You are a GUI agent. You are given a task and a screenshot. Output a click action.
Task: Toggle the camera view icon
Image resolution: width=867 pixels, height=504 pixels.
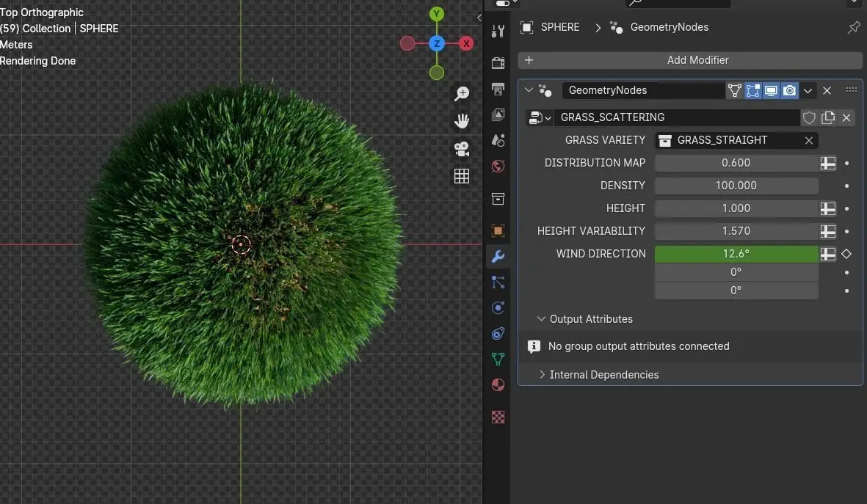pyautogui.click(x=462, y=149)
